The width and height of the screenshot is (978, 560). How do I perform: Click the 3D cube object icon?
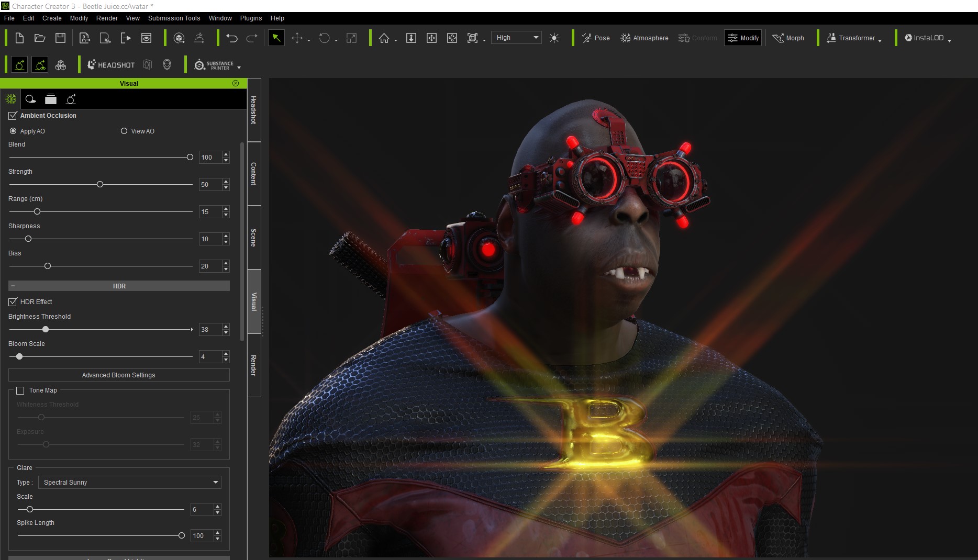tap(179, 38)
